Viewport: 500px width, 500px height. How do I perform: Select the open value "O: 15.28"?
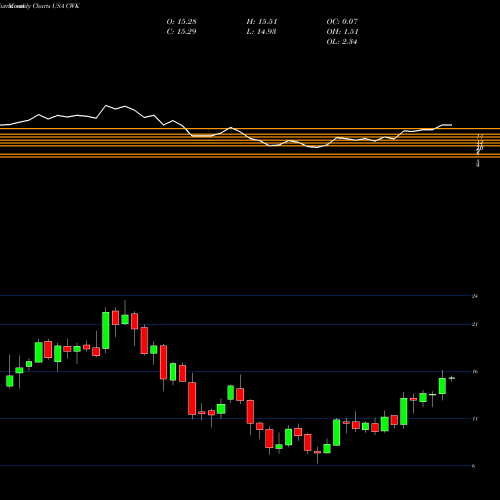(181, 22)
